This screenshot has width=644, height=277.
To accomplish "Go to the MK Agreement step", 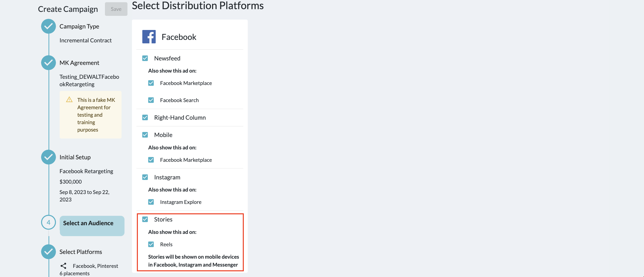I will tap(79, 62).
